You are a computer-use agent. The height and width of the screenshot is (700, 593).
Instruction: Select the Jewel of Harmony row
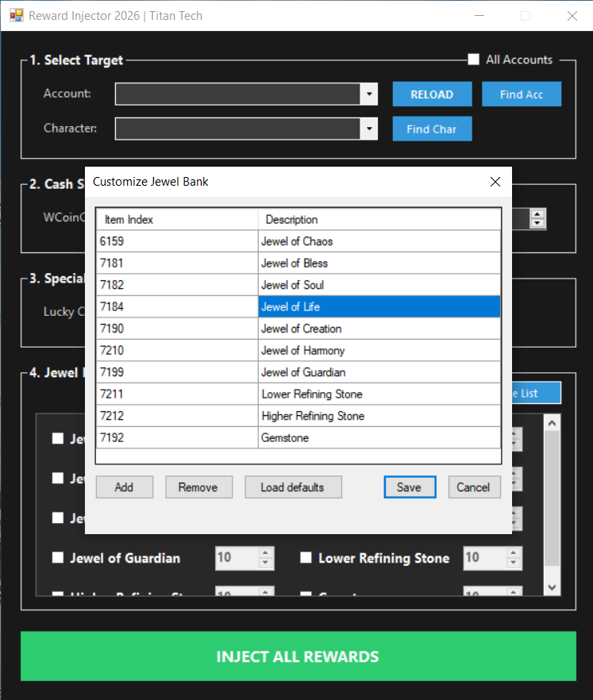pyautogui.click(x=298, y=350)
